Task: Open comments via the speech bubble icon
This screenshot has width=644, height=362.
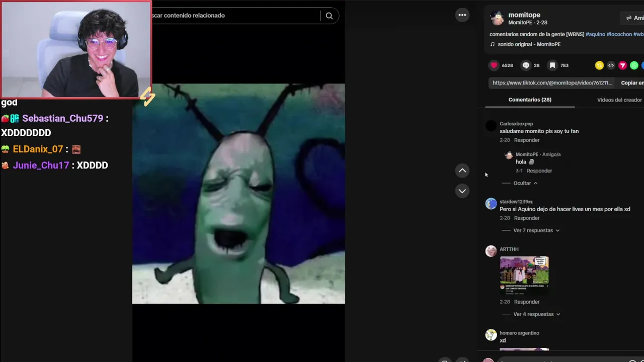Action: tap(526, 65)
